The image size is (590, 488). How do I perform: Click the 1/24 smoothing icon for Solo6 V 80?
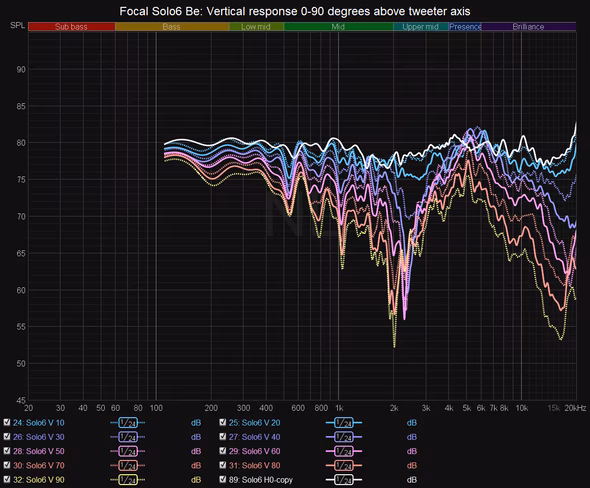(x=344, y=466)
